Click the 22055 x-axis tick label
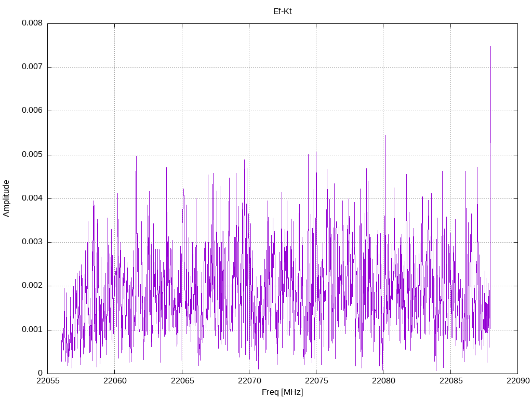Viewport: 532px width, 399px height. 47,382
